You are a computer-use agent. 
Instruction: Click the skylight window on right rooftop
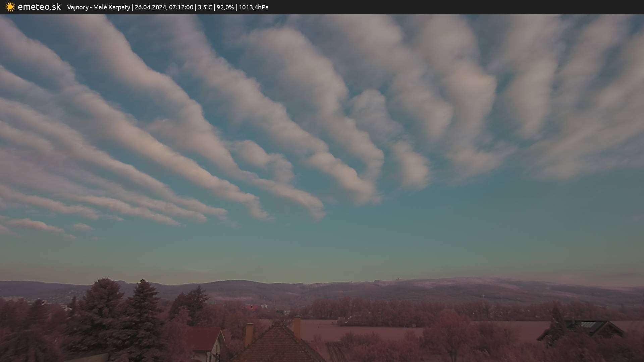pos(588,325)
